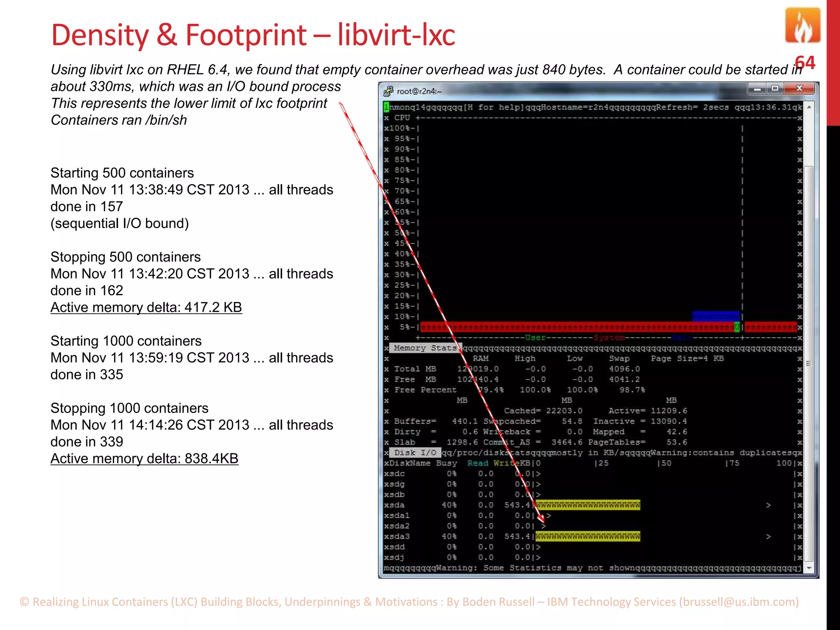Click the 'Memory Stats' header in terminal
Screen dimensions: 840x630
425,348
